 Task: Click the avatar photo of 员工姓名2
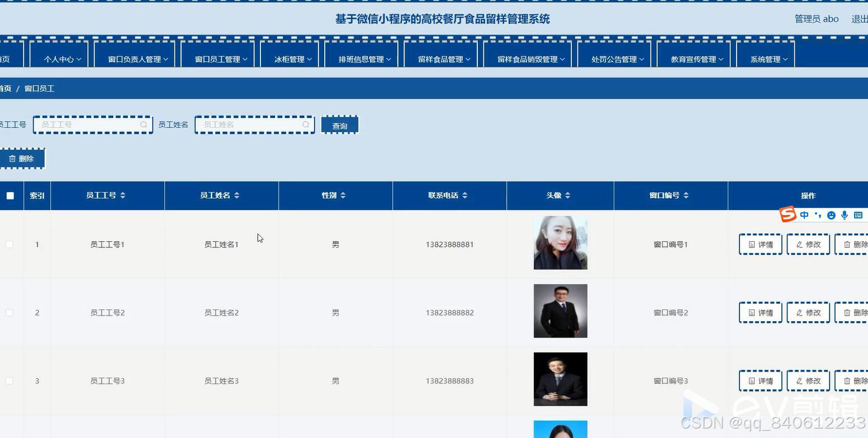(x=559, y=311)
